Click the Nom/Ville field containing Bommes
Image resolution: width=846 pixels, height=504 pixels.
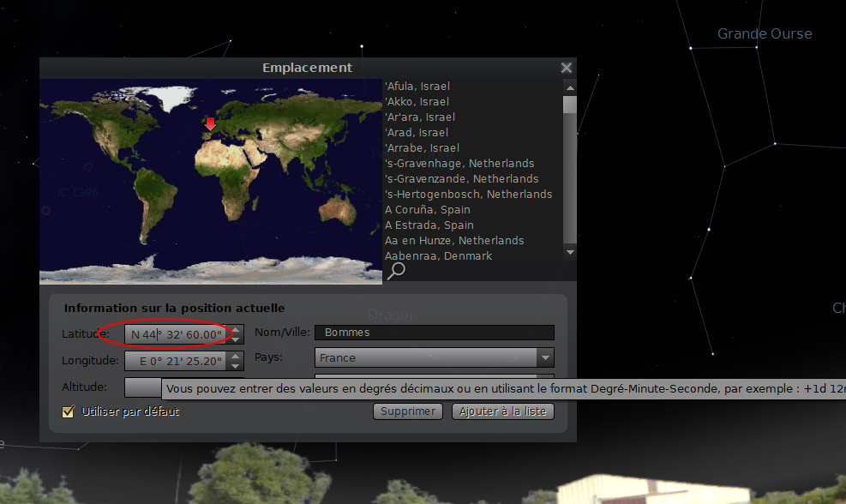[435, 333]
